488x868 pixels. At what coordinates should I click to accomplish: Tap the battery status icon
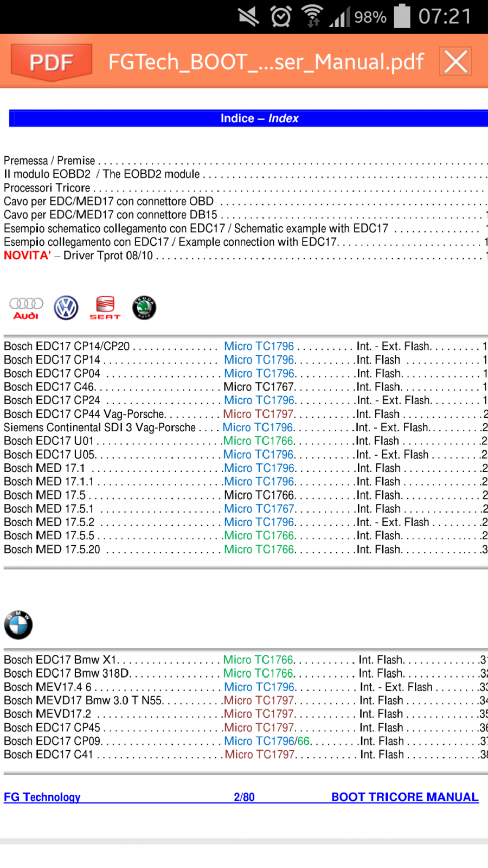[402, 16]
